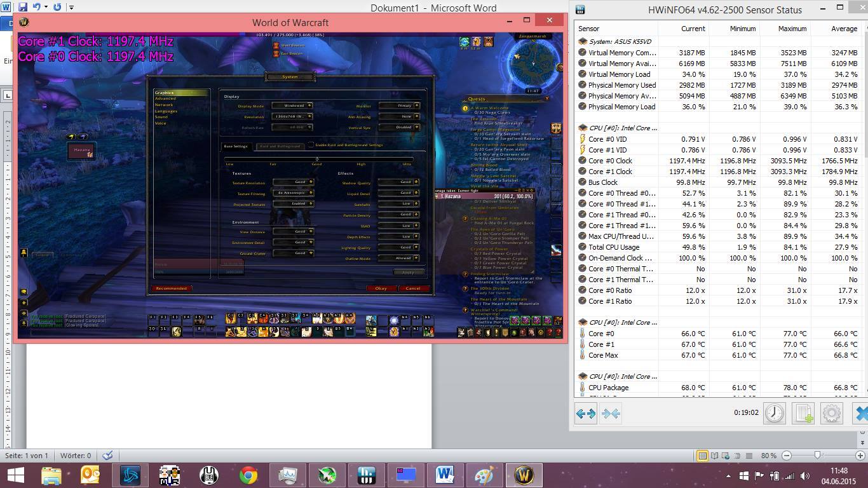Open the Resolution dropdown

click(x=292, y=116)
